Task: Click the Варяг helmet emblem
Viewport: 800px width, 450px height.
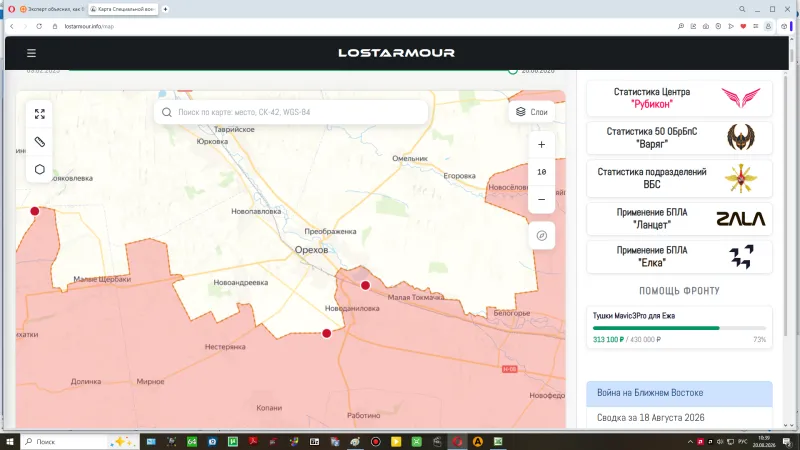Action: pos(741,137)
